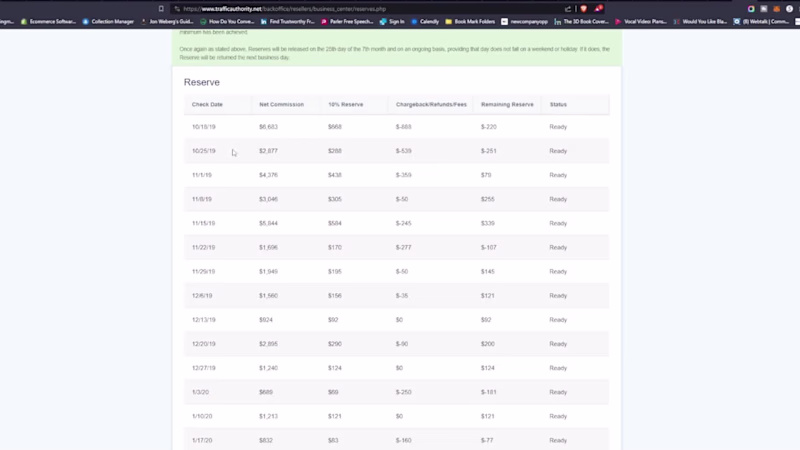800x450 pixels.
Task: Open the Jon Weberg's Guide bookmark
Action: (x=167, y=21)
